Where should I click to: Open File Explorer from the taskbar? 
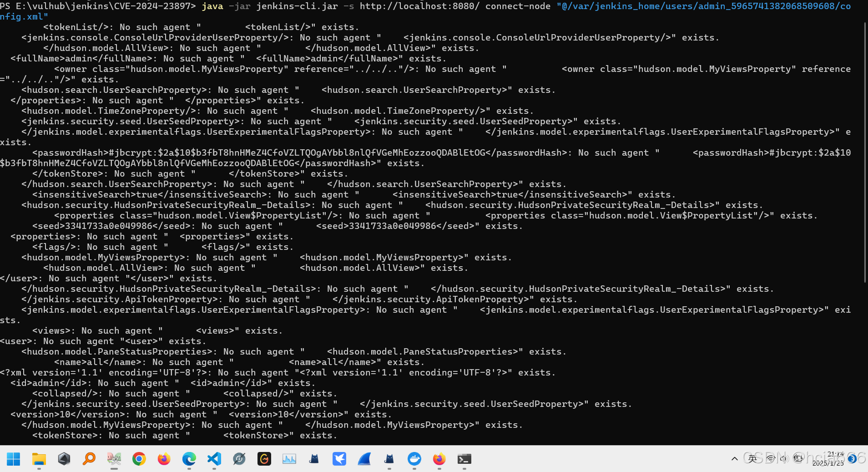39,459
